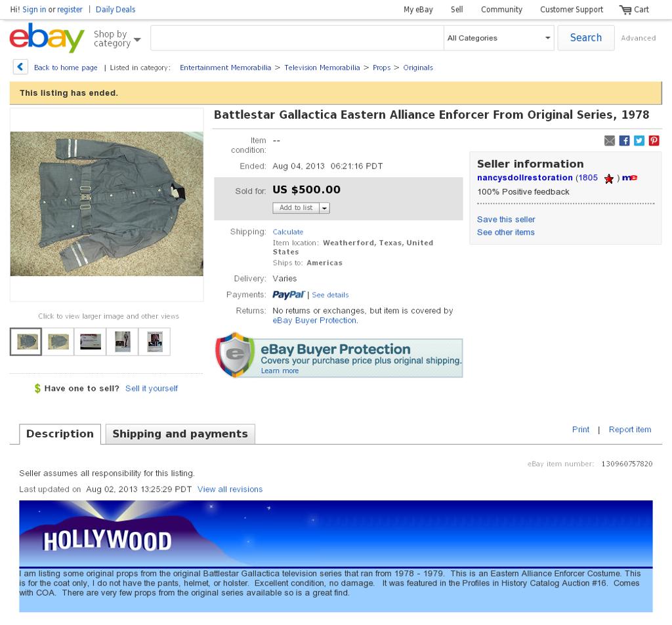Viewport: 672px width, 625px height.
Task: Open All Categories dropdown
Action: 499,38
